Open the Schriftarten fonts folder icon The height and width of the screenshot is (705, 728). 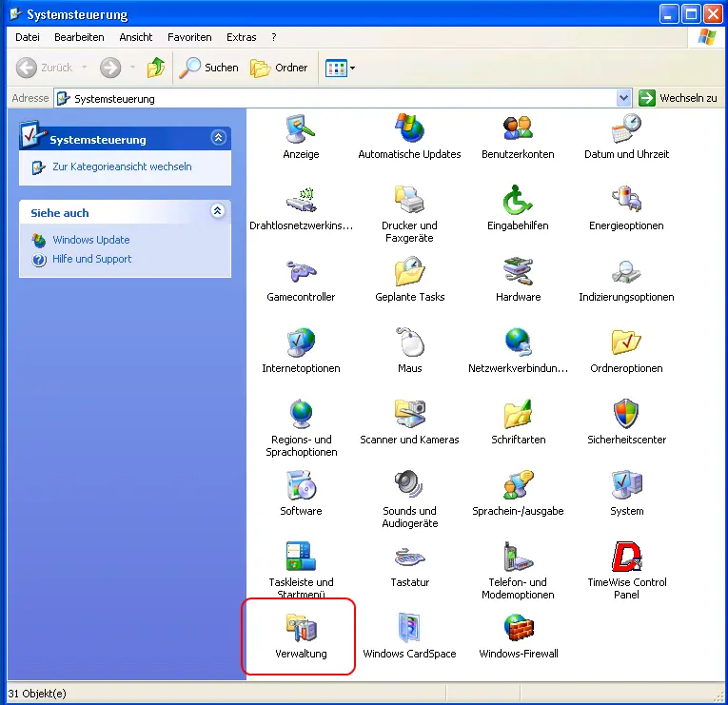[x=518, y=414]
